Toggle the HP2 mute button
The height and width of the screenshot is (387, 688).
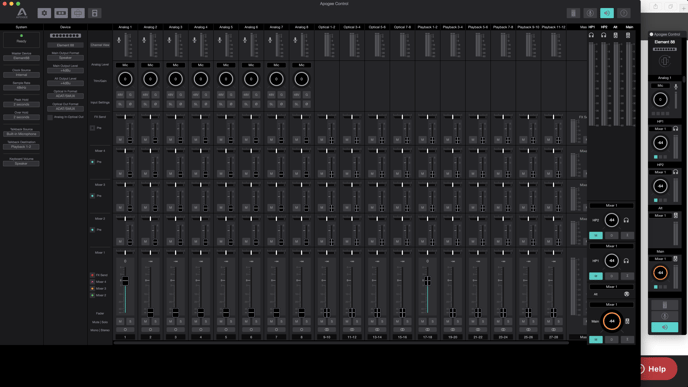[595, 235]
